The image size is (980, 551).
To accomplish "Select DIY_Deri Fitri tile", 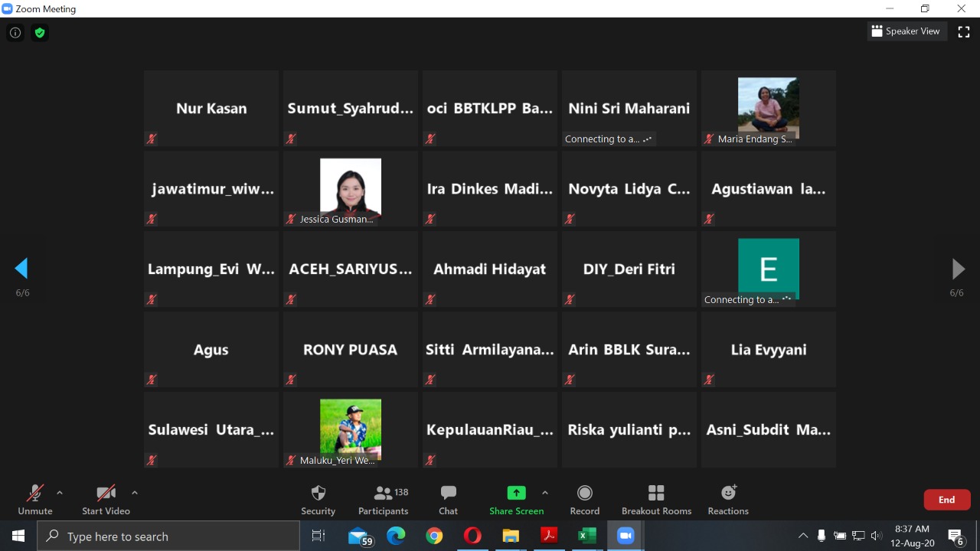I will (x=629, y=269).
